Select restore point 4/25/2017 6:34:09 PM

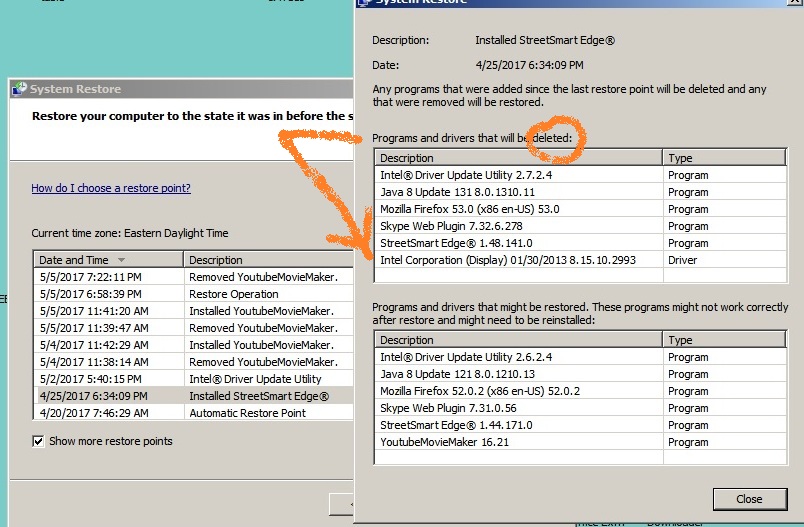pyautogui.click(x=193, y=396)
